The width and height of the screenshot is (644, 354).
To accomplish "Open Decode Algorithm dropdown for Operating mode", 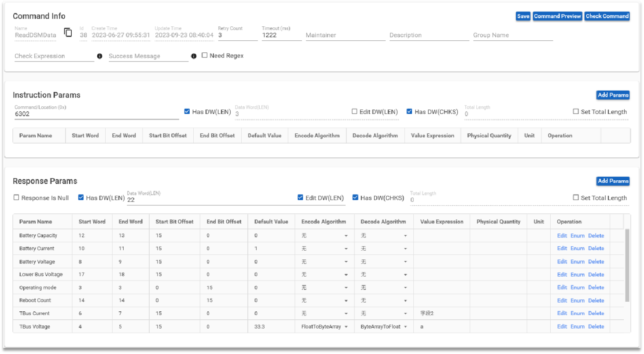I will coord(383,288).
